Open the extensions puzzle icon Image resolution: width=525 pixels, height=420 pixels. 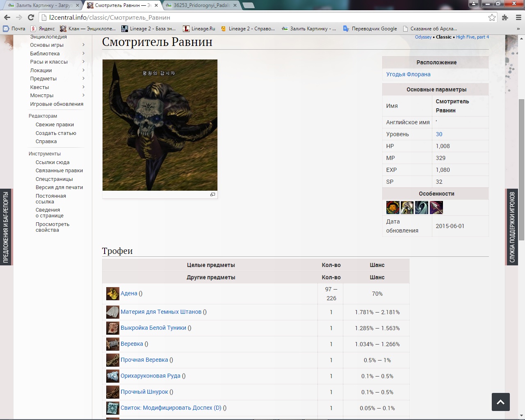(505, 17)
